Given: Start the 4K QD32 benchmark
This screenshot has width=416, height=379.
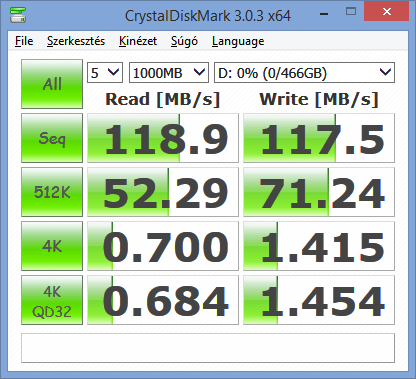Looking at the screenshot, I should coord(52,300).
